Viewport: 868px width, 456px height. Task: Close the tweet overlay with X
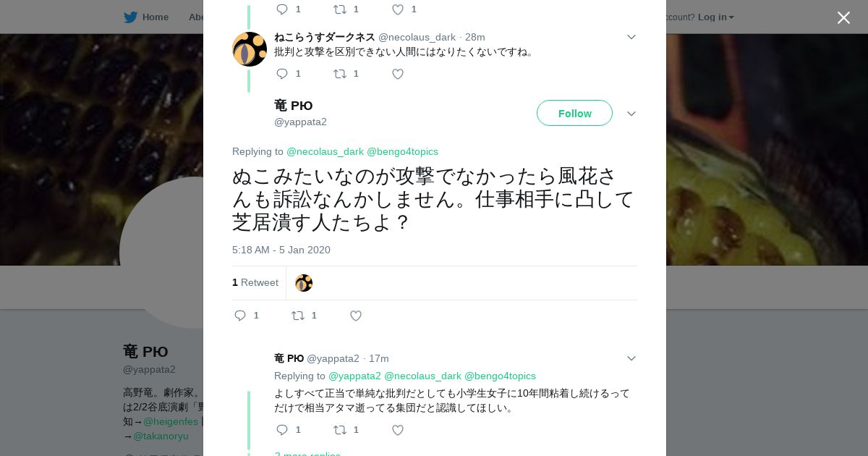pos(843,17)
